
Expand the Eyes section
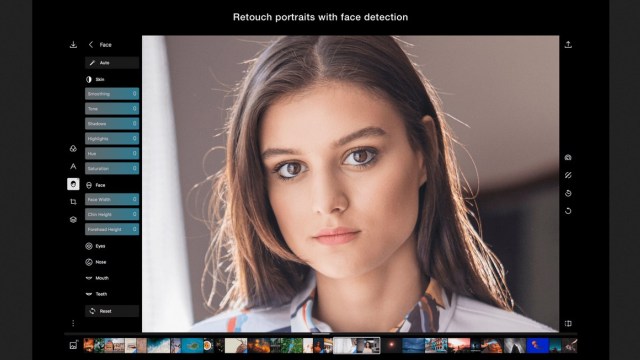point(96,246)
